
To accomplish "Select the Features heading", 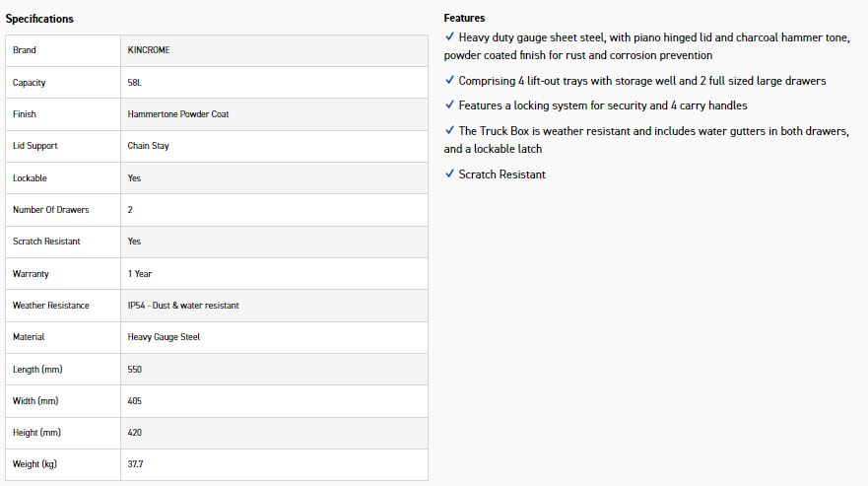I will point(464,18).
